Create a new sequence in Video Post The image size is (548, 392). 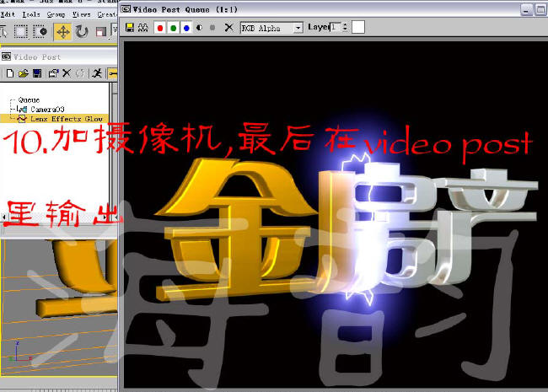pyautogui.click(x=10, y=73)
